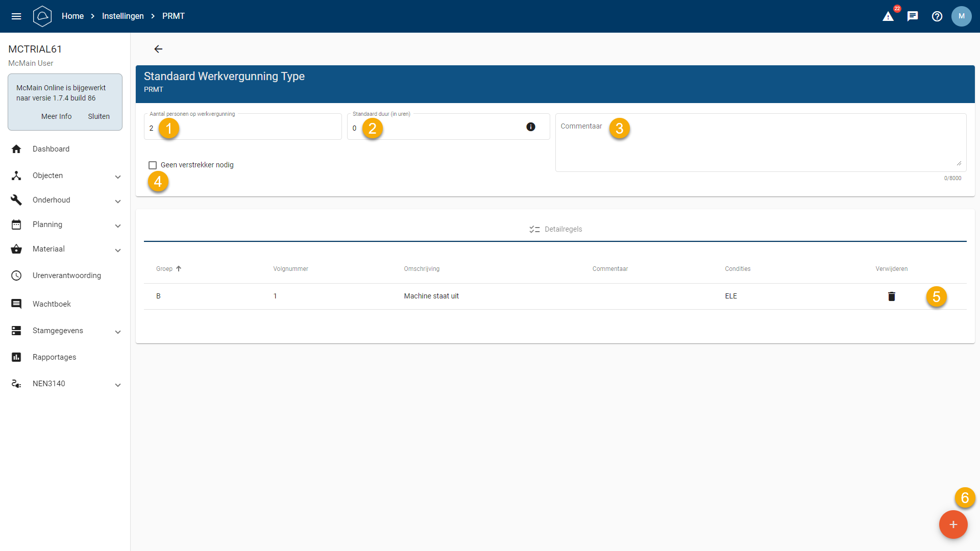The height and width of the screenshot is (551, 980).
Task: Enable Geen verstrekker nodig checkbox
Action: pos(153,165)
